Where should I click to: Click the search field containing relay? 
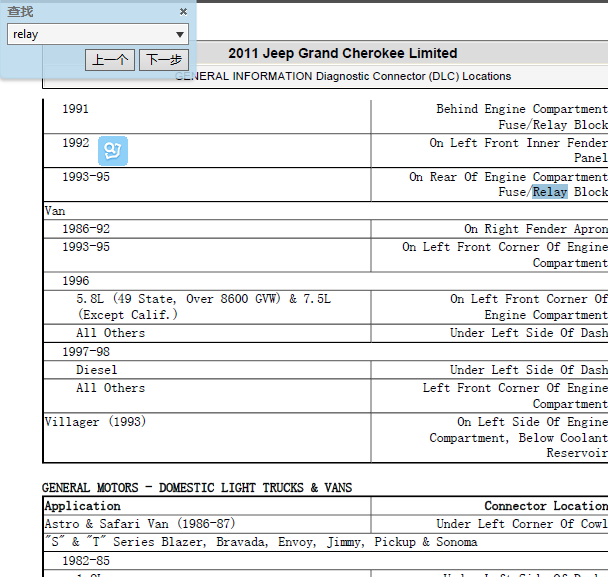[98, 34]
